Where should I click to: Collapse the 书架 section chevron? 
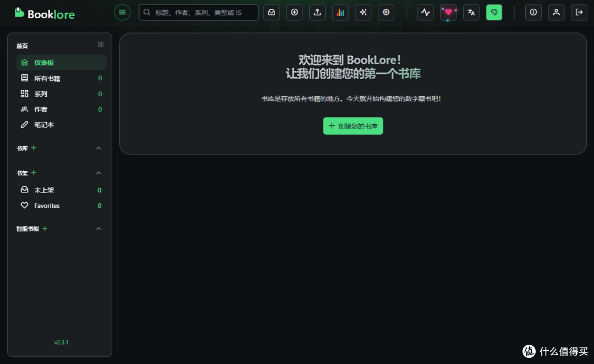pyautogui.click(x=98, y=173)
